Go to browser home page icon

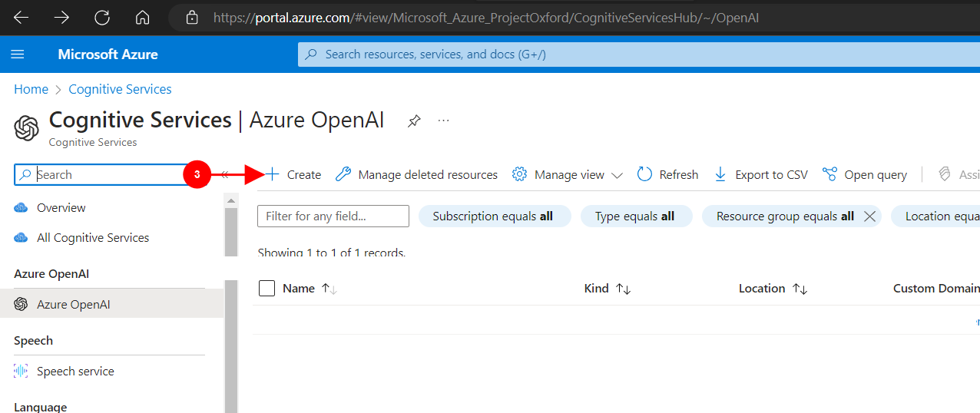click(142, 17)
